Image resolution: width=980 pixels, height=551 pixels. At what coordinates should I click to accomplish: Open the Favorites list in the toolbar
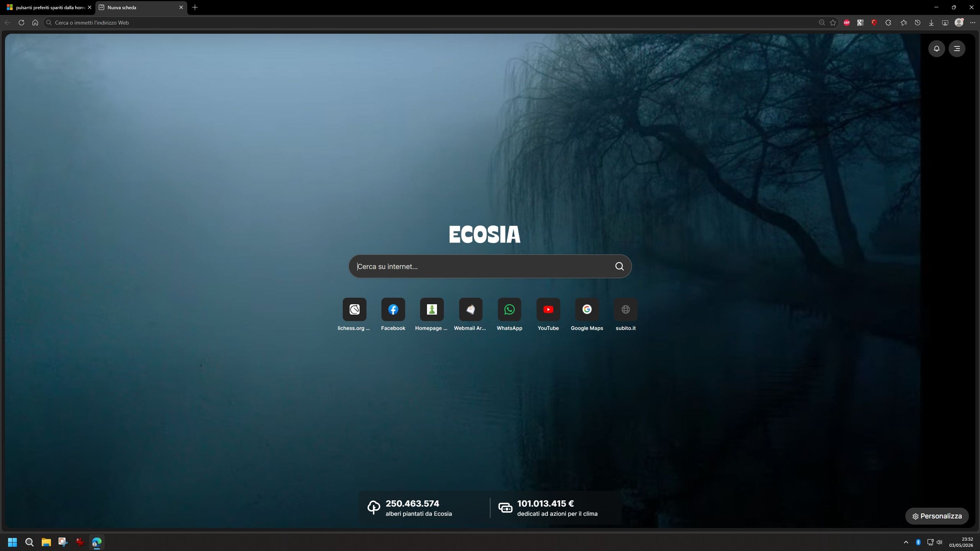904,23
